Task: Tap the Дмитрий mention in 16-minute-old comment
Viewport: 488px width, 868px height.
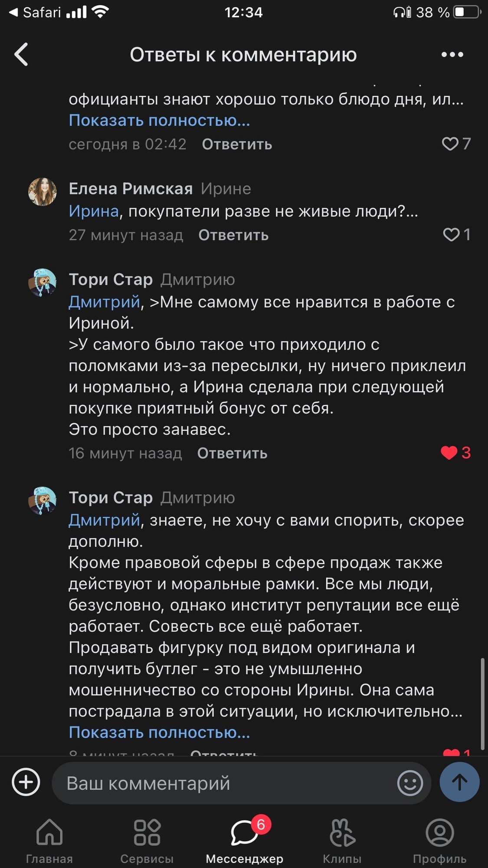Action: (x=104, y=302)
